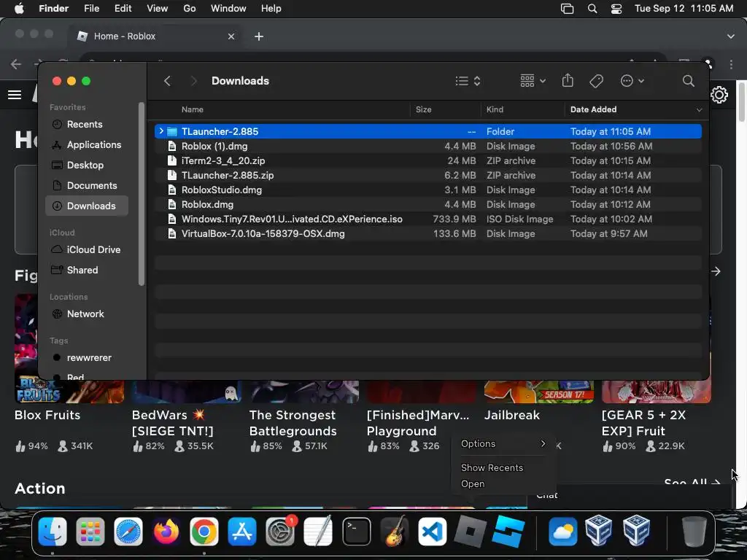747x560 pixels.
Task: Open the Roblox hamburger menu
Action: click(x=15, y=95)
